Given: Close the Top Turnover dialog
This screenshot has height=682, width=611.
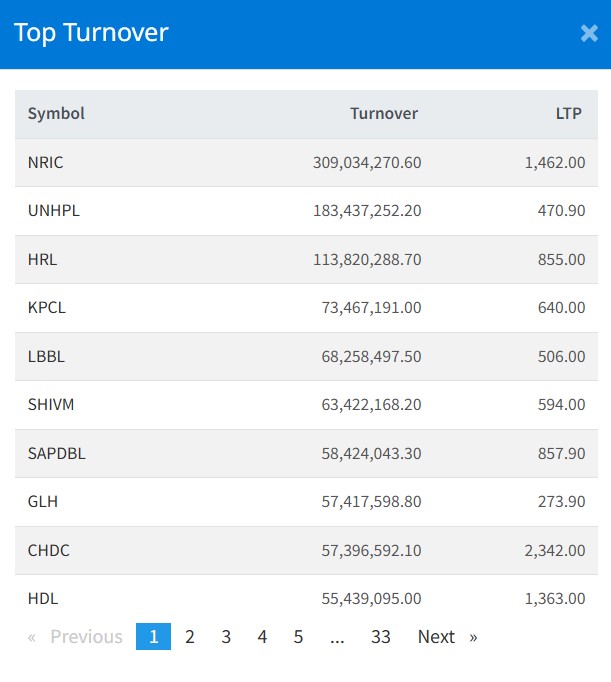Looking at the screenshot, I should (x=589, y=33).
